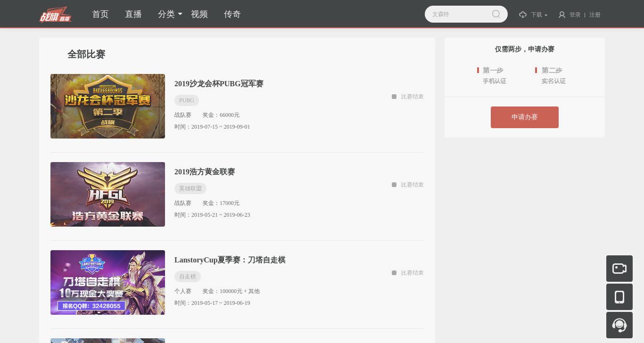This screenshot has height=343, width=644.
Task: Open the mobile app floating button
Action: click(x=619, y=297)
